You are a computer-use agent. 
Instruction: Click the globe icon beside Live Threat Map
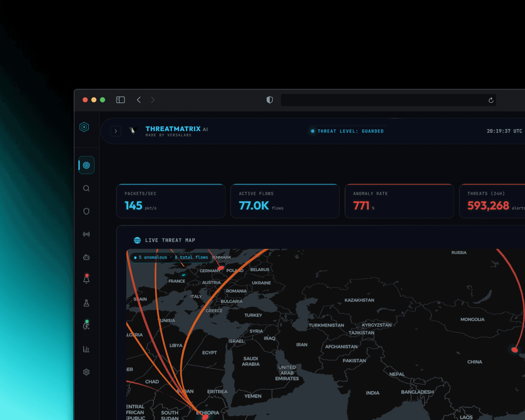coord(137,240)
